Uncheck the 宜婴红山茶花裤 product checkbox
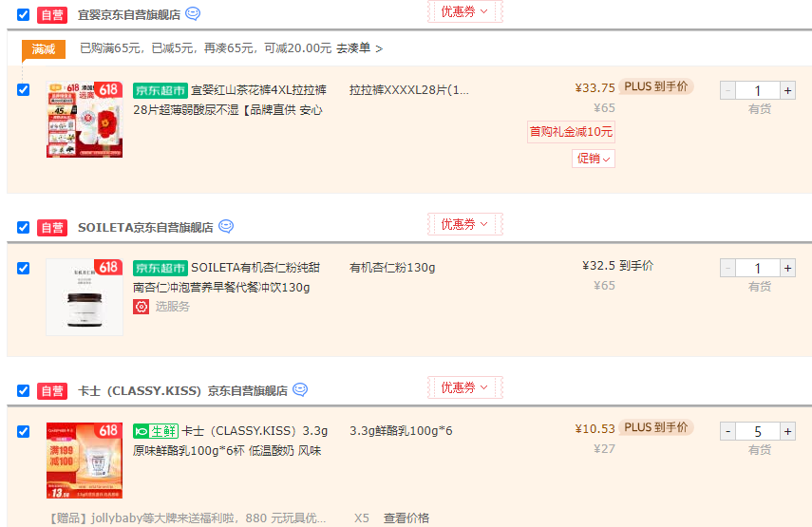812x527 pixels. (24, 89)
